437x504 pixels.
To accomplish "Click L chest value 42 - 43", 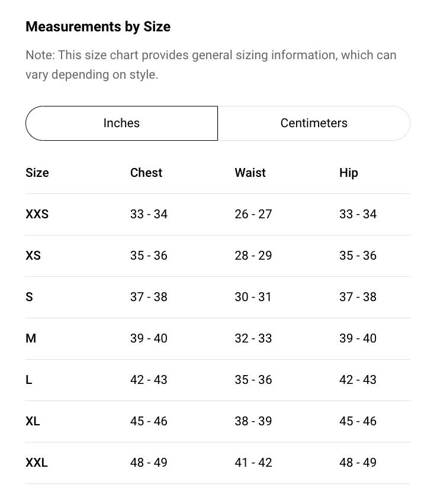I will pyautogui.click(x=149, y=380).
